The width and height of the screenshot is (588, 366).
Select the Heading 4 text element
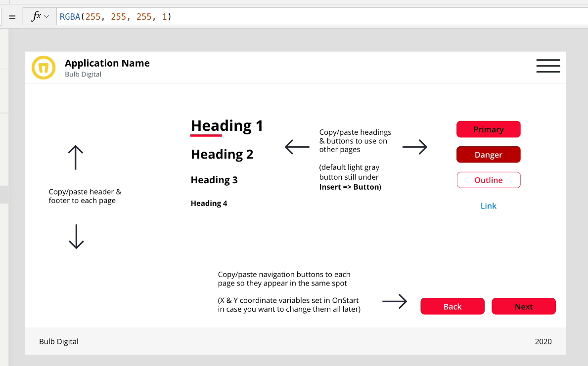[x=209, y=203]
